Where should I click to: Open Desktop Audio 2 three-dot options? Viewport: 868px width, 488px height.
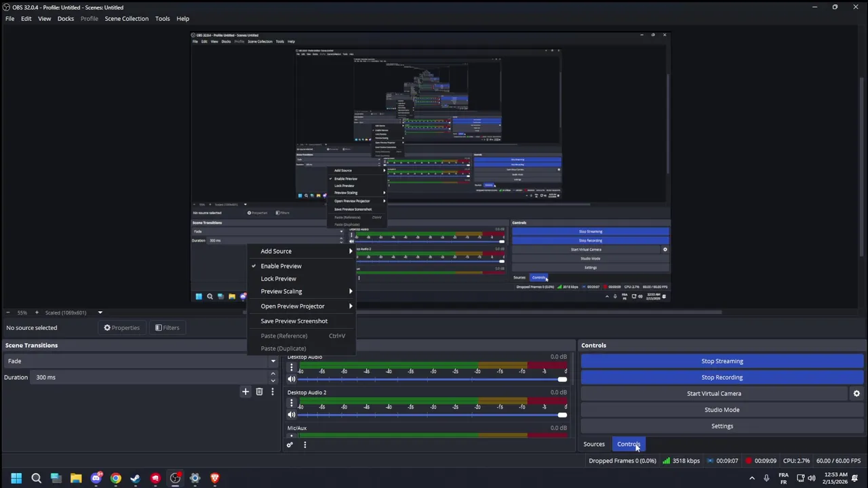point(292,403)
